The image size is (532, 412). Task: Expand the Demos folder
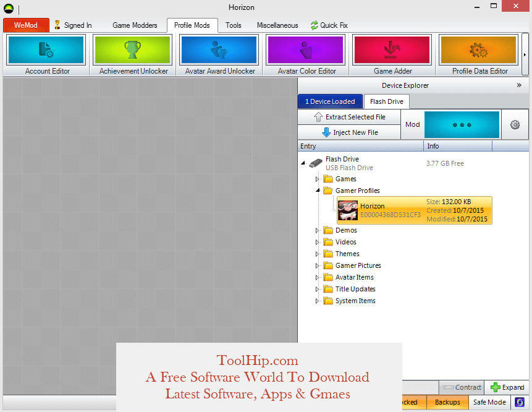point(317,230)
